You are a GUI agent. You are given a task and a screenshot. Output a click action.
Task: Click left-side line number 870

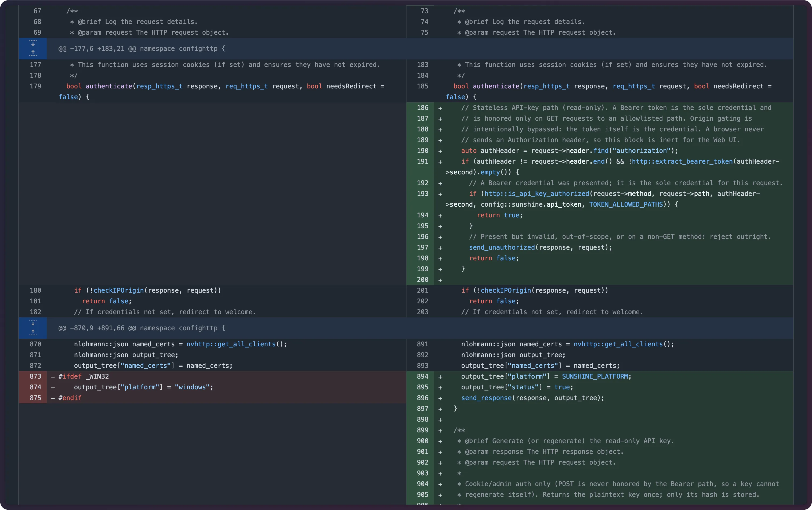coord(35,344)
